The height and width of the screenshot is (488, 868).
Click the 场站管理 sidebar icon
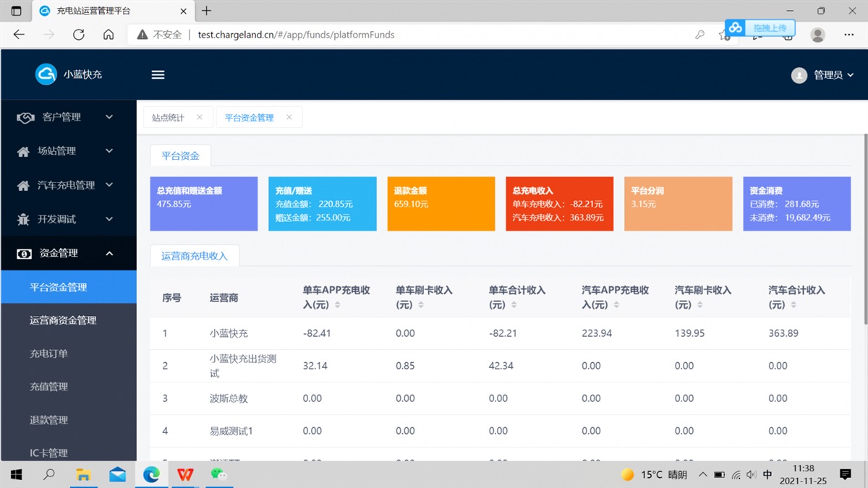[23, 150]
